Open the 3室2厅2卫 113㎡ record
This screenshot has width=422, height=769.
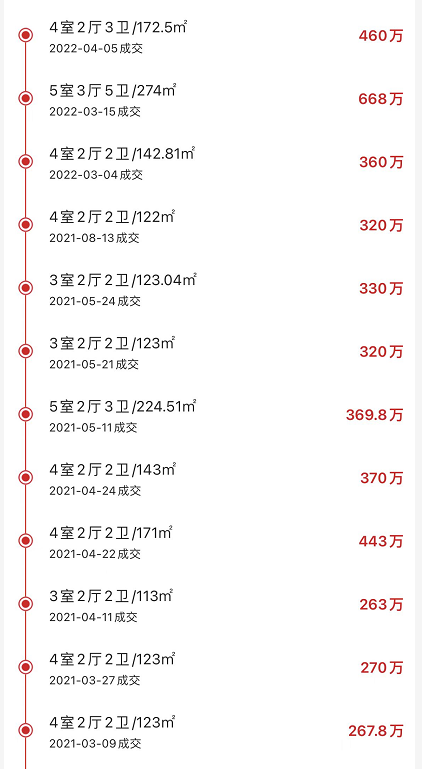(211, 604)
